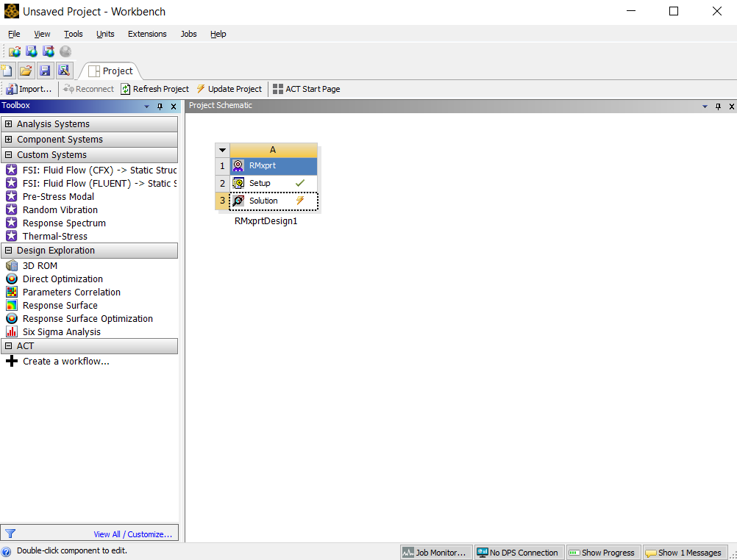Click Refresh Project
The image size is (737, 560).
[155, 89]
